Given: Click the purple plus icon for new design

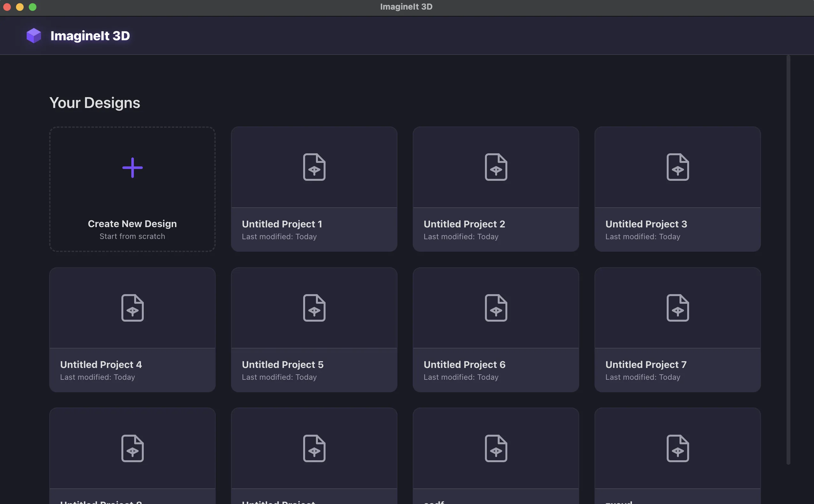Looking at the screenshot, I should pyautogui.click(x=132, y=168).
